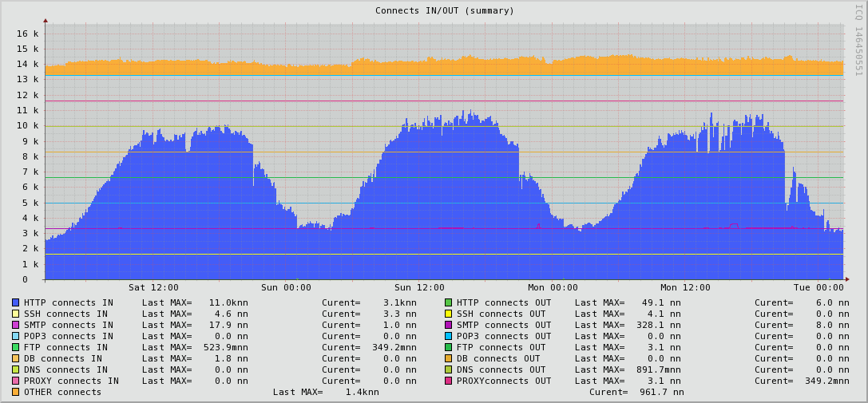Viewport: 868px width, 403px height.
Task: Click the Sat 12:00 time axis label
Action: pos(153,288)
